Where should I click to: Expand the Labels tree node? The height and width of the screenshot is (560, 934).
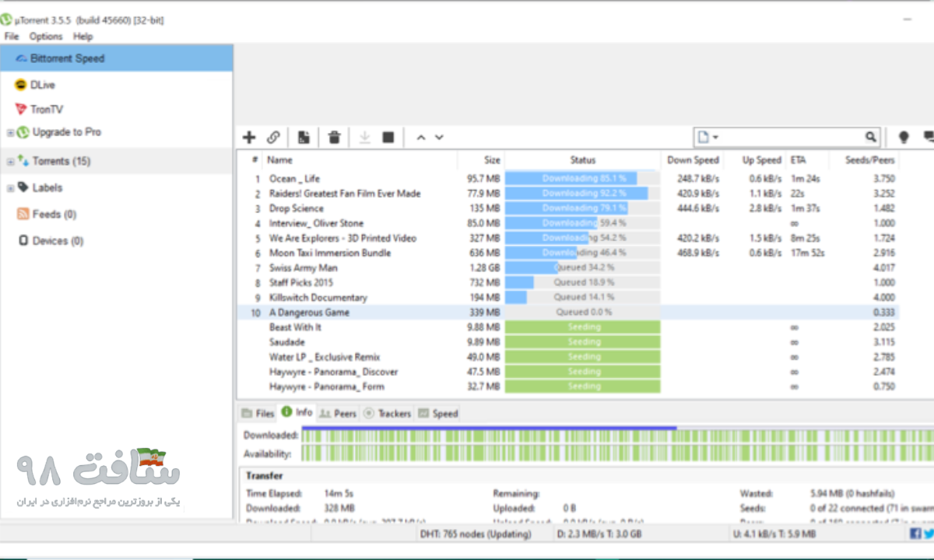click(10, 188)
